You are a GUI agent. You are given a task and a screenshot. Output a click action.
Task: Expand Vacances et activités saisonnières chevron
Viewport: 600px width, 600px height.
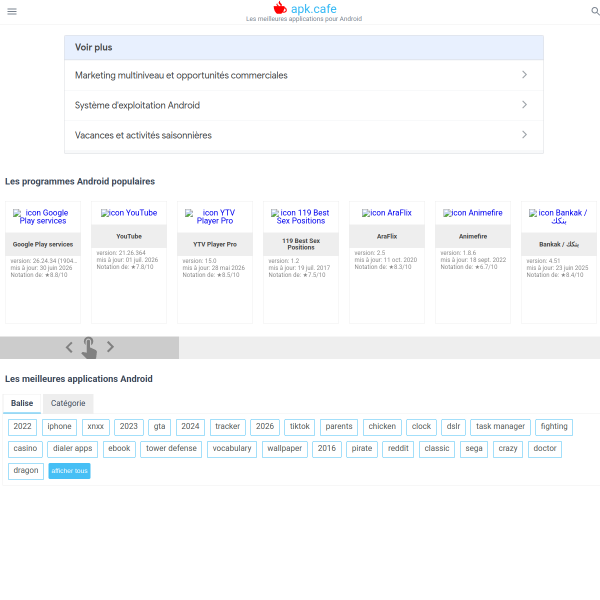(x=524, y=135)
